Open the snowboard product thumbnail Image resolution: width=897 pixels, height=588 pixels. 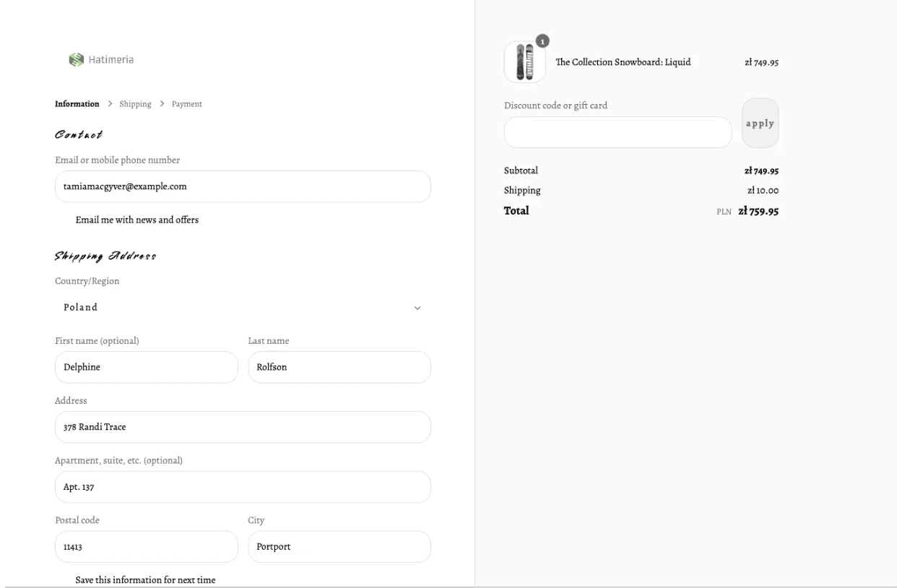pyautogui.click(x=524, y=62)
